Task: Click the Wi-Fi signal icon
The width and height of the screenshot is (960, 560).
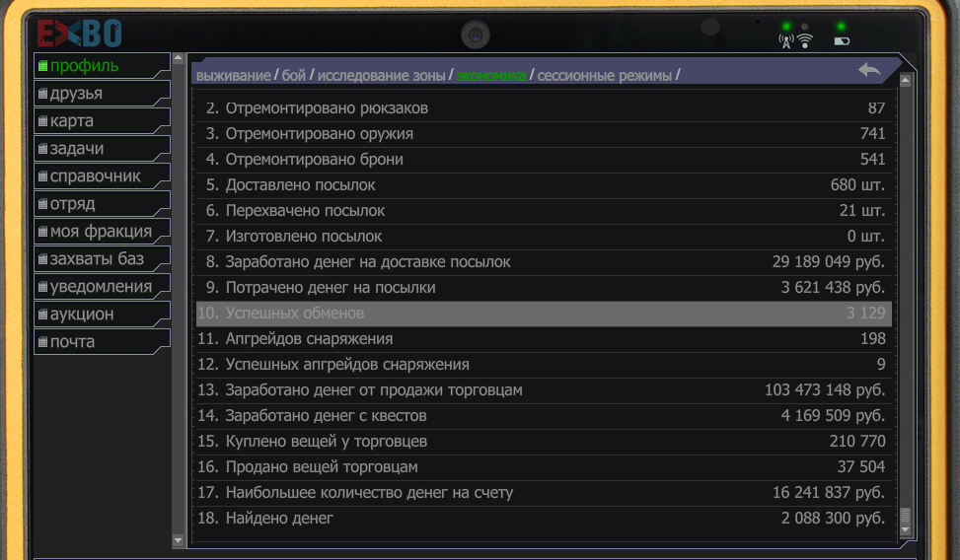Action: pos(805,41)
